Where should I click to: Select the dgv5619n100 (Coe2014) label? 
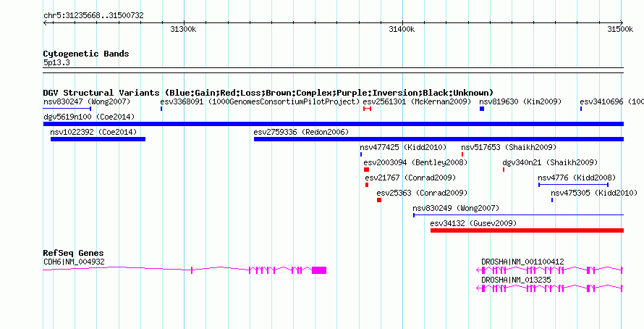coord(89,117)
